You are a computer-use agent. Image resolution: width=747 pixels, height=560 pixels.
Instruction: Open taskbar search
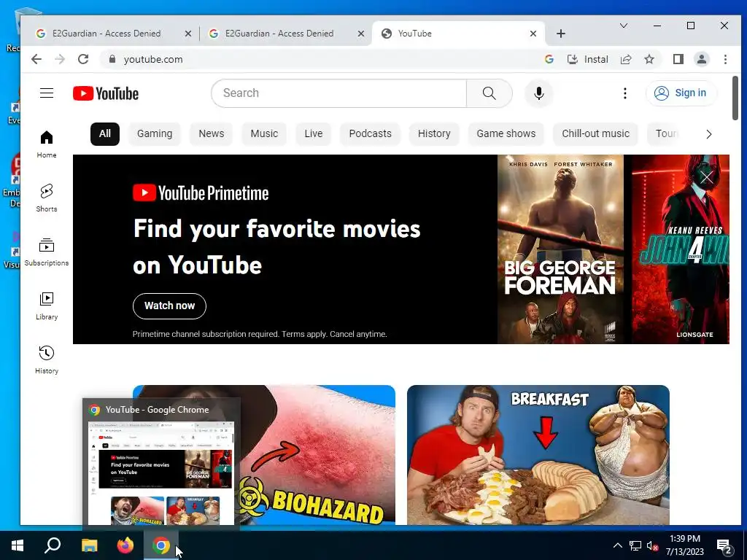[53, 545]
